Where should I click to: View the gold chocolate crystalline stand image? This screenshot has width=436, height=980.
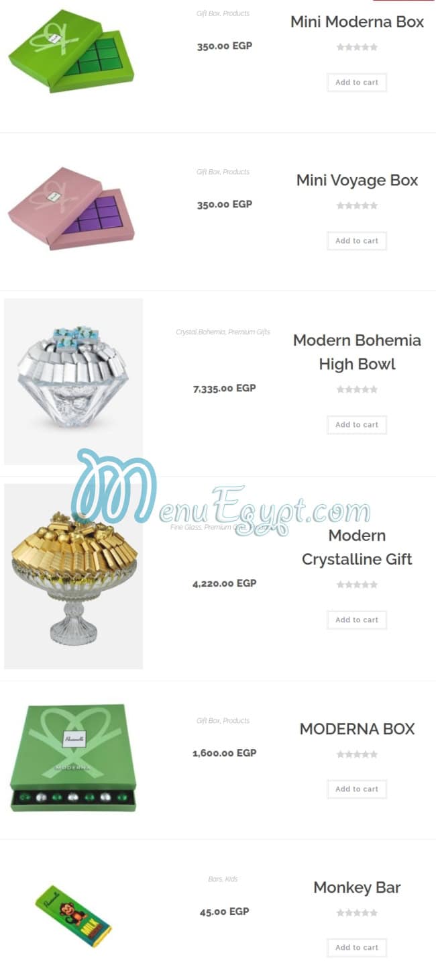(73, 577)
